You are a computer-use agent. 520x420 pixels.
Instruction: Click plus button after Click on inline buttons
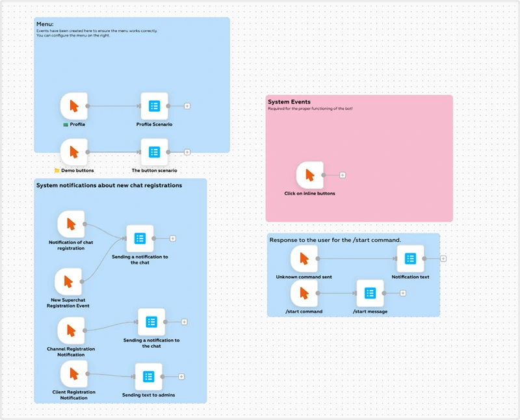[x=343, y=175]
